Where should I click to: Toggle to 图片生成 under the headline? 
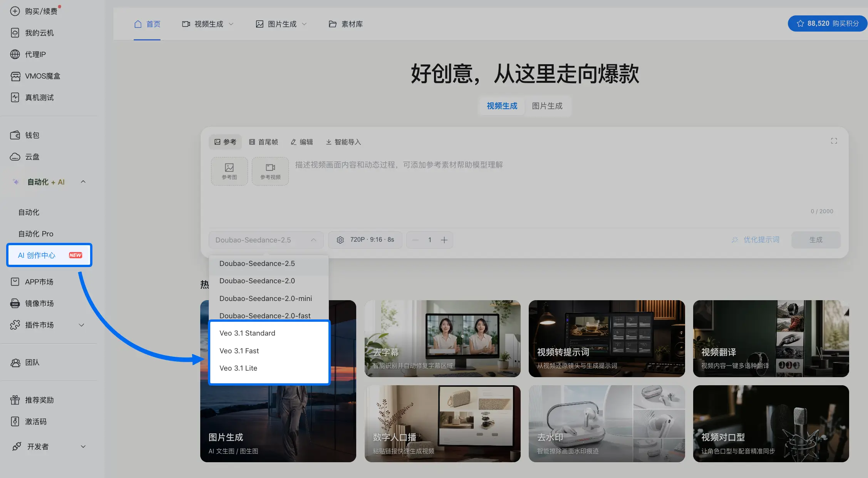pos(547,106)
